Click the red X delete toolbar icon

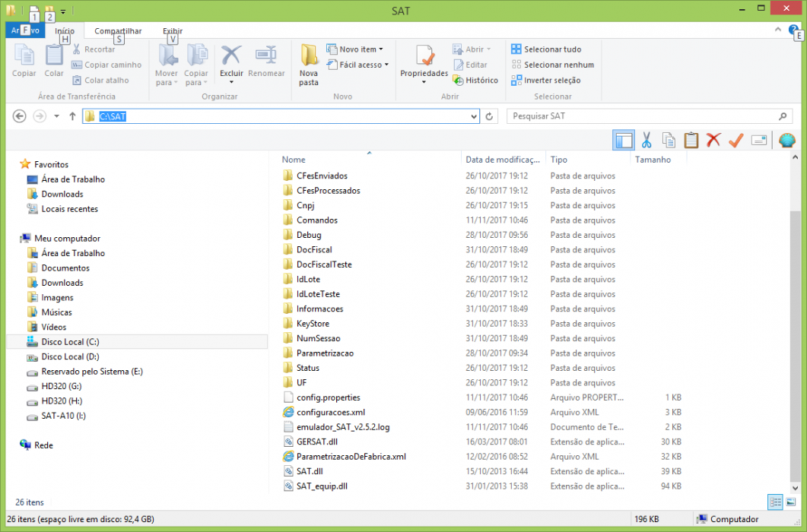coord(713,139)
